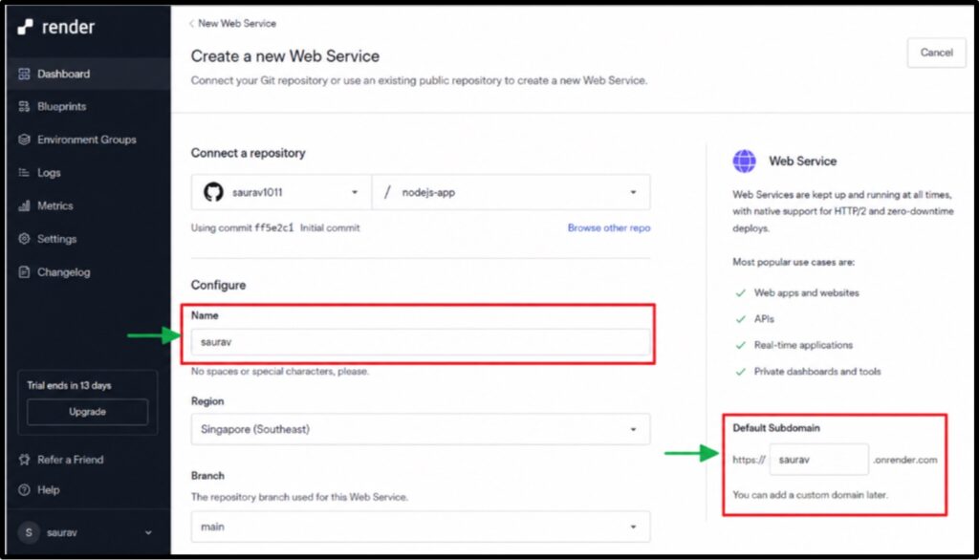Screen dimensions: 979x560
Task: Click the GitHub octocat icon
Action: coord(213,192)
